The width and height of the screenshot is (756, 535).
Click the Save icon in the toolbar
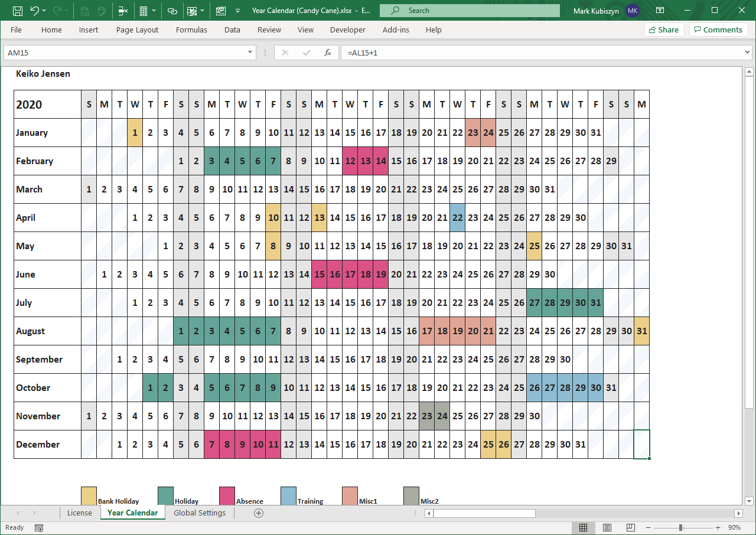pos(18,11)
